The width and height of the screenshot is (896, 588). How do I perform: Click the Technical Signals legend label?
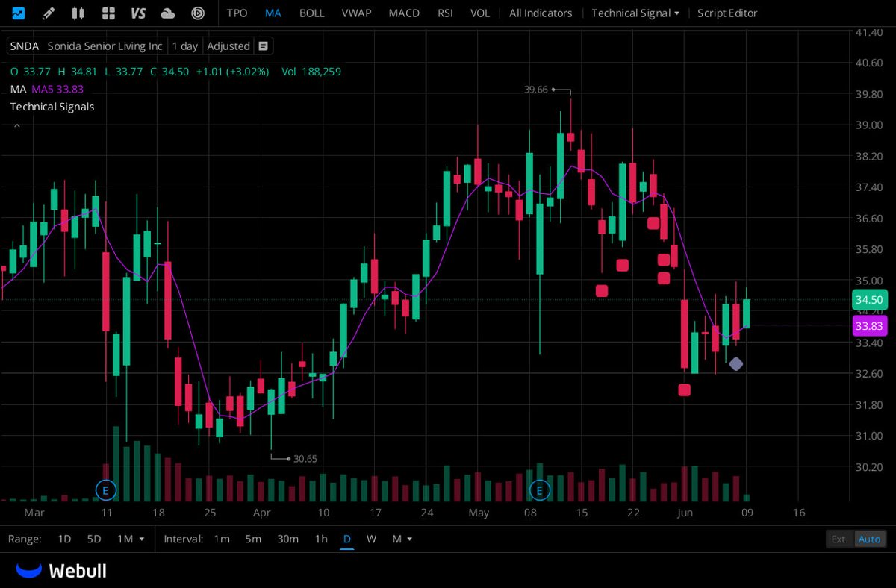52,107
